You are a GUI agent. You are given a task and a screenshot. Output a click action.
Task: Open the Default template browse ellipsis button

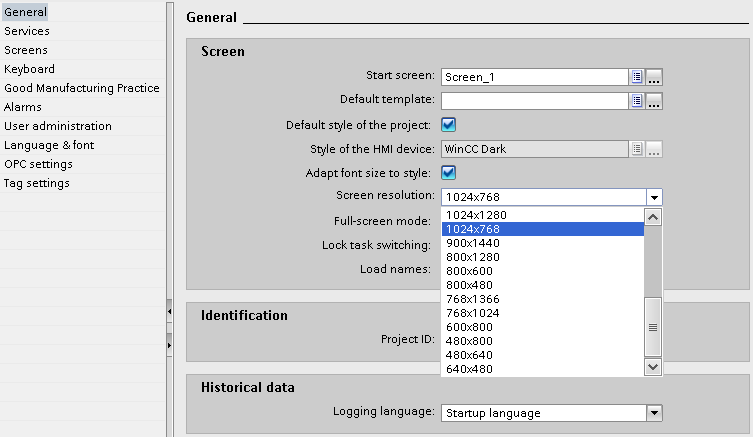[x=654, y=100]
